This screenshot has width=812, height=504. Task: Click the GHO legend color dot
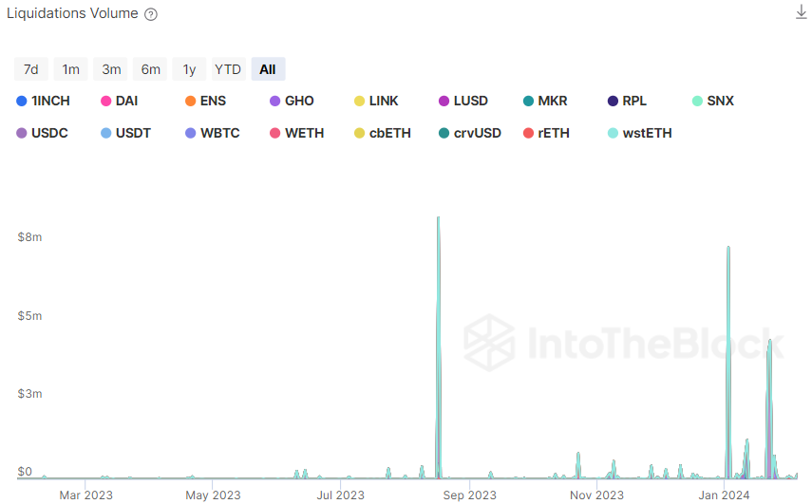[x=275, y=101]
